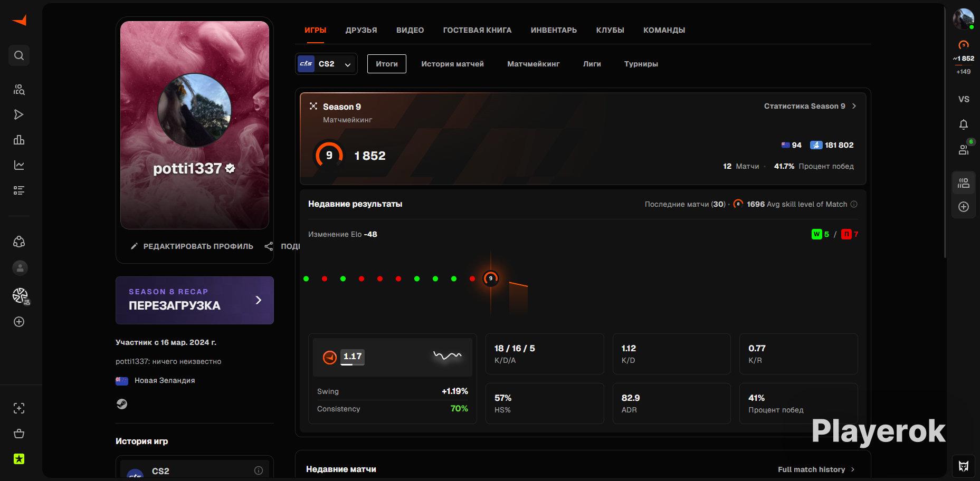Open the user avatar in top right corner
Screen dimensions: 980x481
(x=963, y=19)
